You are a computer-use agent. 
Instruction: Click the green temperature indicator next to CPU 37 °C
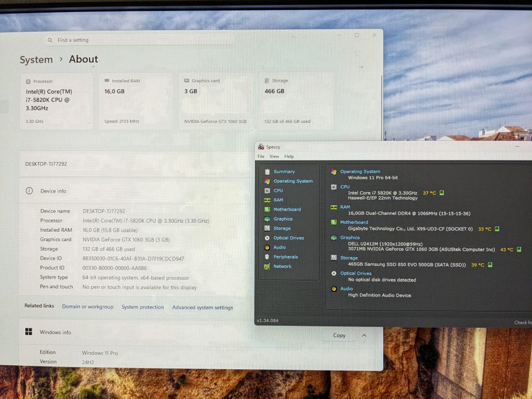(x=442, y=193)
